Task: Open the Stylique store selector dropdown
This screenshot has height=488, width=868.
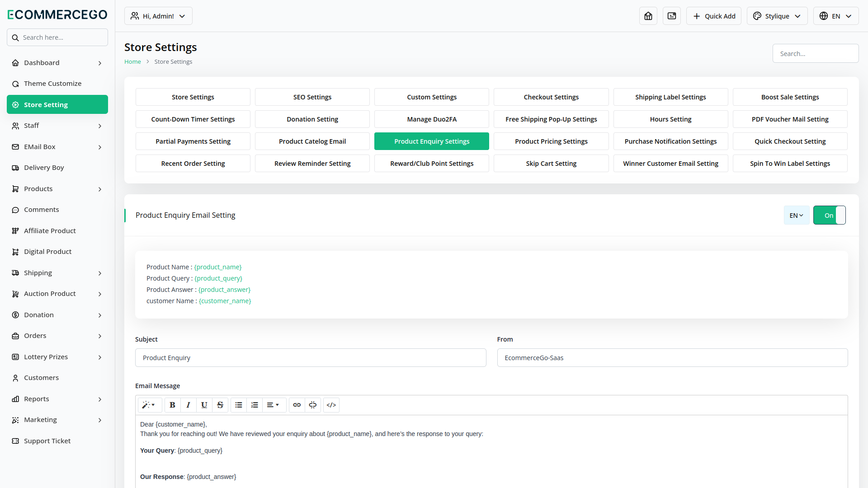Action: click(x=777, y=16)
